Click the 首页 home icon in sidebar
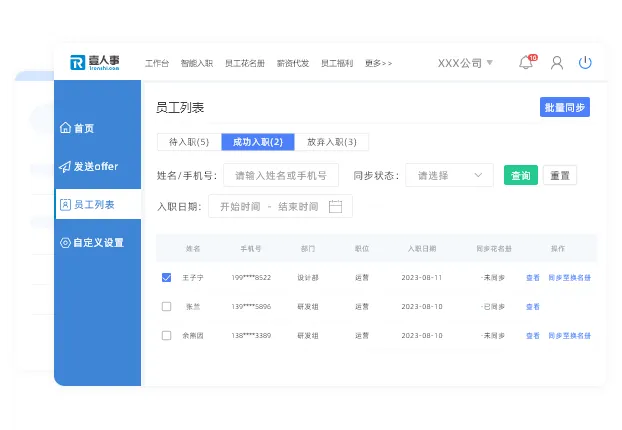 [x=65, y=128]
